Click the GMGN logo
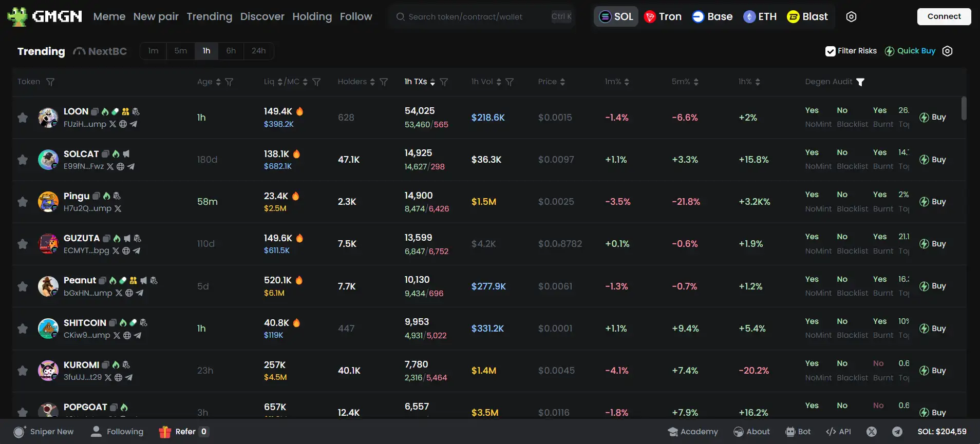This screenshot has width=980, height=444. pyautogui.click(x=45, y=16)
